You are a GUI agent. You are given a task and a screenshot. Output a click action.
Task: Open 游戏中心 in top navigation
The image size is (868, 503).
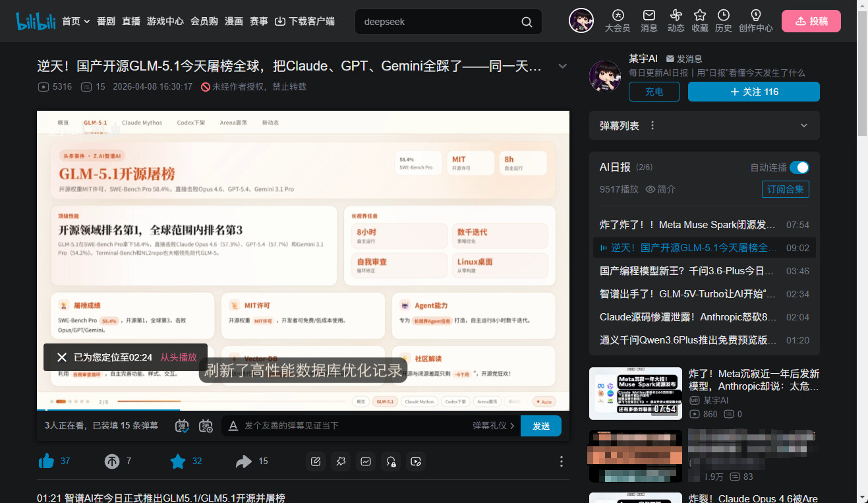(165, 21)
